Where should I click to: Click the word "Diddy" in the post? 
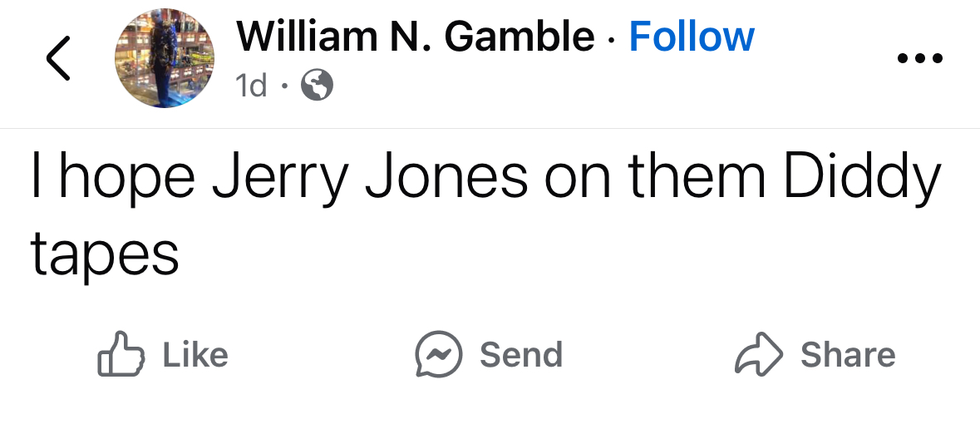(862, 178)
